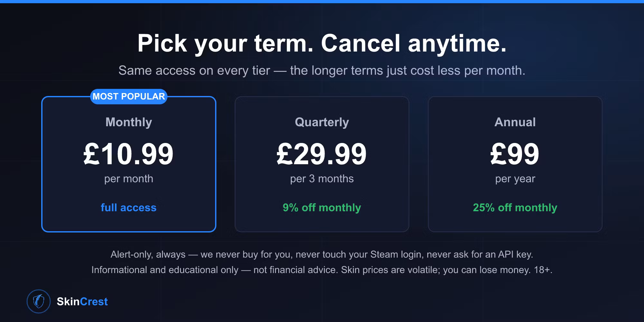Viewport: 644px width, 322px height.
Task: Click the "Monthly" tier title
Action: pyautogui.click(x=129, y=122)
